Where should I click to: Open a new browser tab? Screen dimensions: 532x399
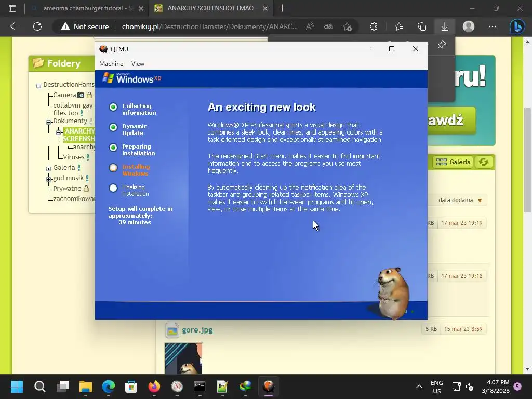click(282, 8)
